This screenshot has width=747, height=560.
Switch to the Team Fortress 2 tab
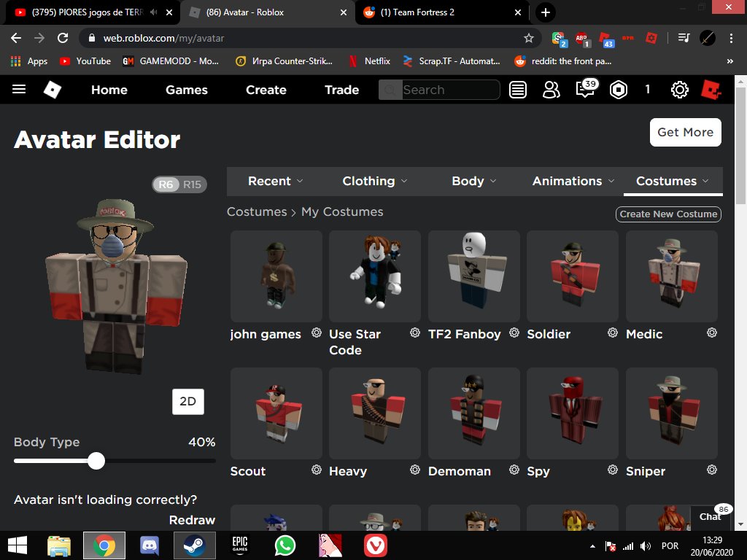point(417,12)
